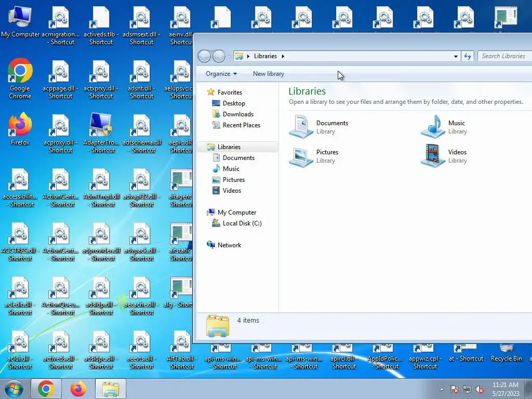Click the Back navigation button

[204, 56]
